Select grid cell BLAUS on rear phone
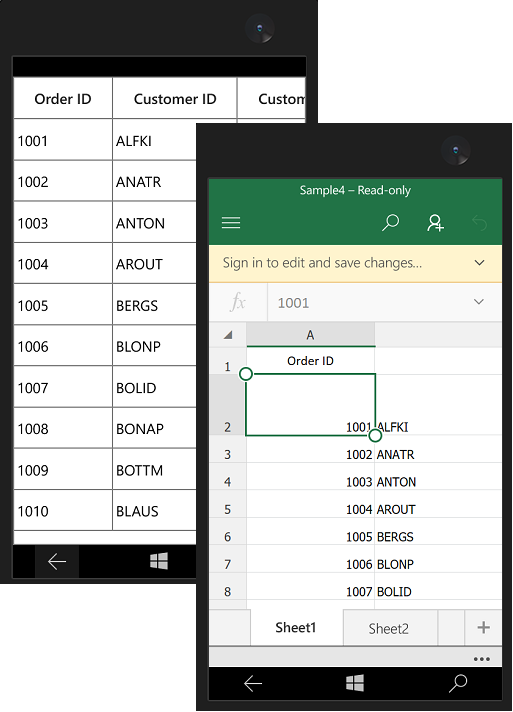The image size is (513, 712). 154,511
